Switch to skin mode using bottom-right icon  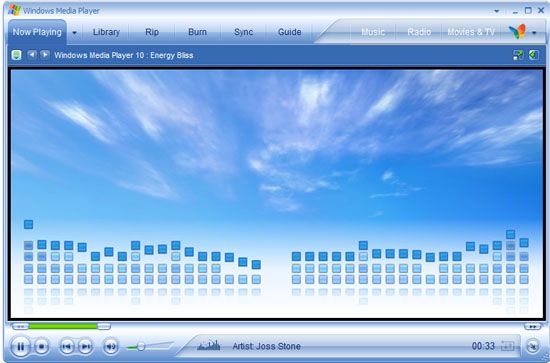tap(533, 347)
